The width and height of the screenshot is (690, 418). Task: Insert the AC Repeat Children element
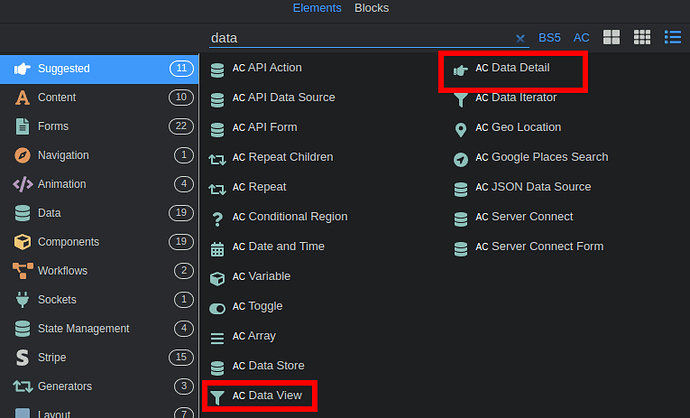point(283,157)
